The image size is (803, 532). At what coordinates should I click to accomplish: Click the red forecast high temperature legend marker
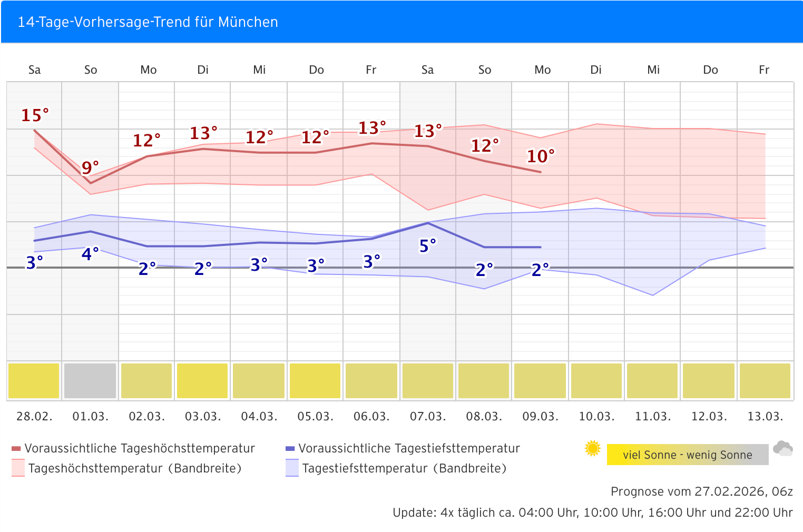pyautogui.click(x=16, y=449)
